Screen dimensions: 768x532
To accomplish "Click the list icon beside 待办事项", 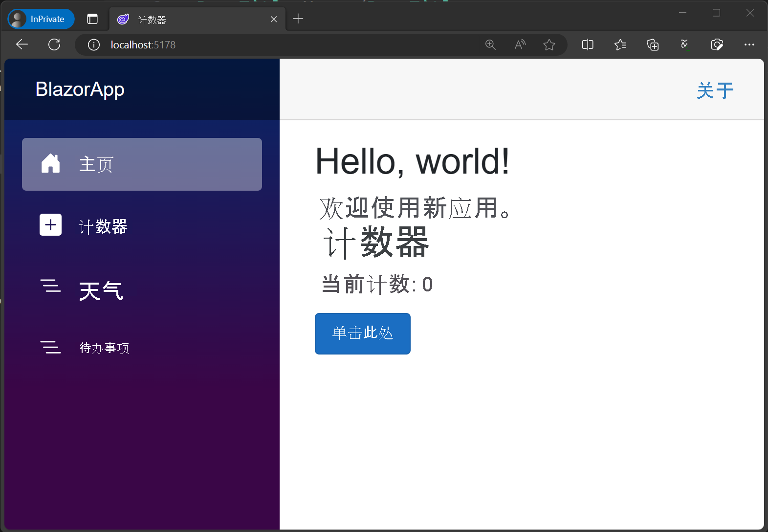I will pos(50,347).
